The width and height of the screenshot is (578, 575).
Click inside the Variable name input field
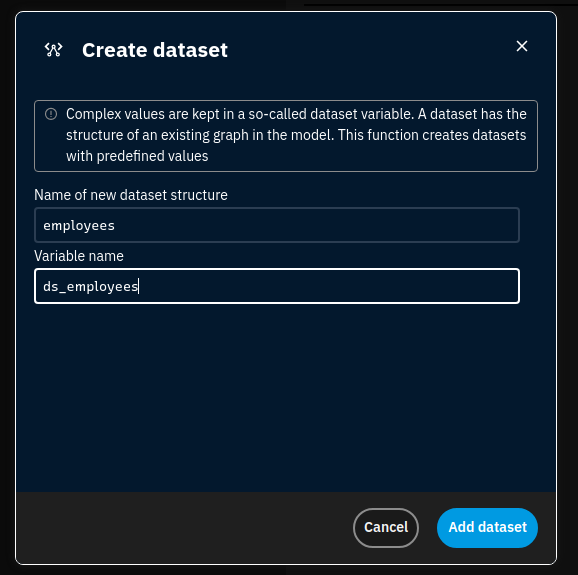coord(277,286)
